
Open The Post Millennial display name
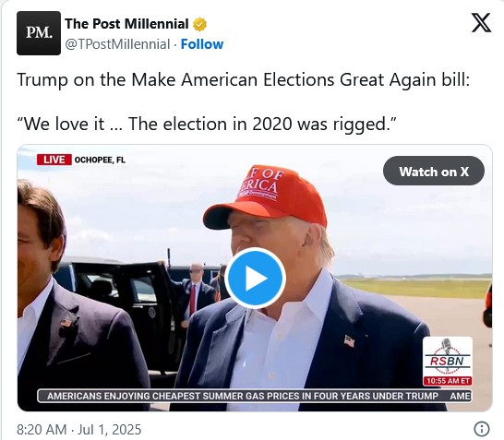click(x=126, y=24)
